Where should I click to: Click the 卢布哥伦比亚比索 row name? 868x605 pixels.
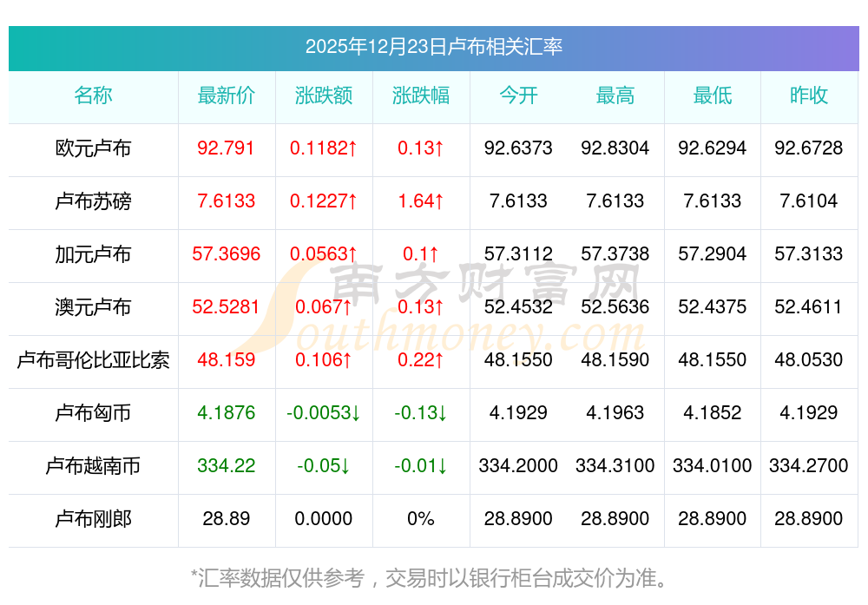tap(93, 360)
